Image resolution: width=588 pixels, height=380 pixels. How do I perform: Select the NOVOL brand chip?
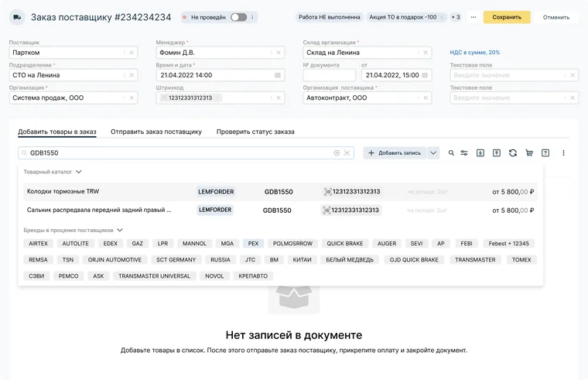(214, 276)
